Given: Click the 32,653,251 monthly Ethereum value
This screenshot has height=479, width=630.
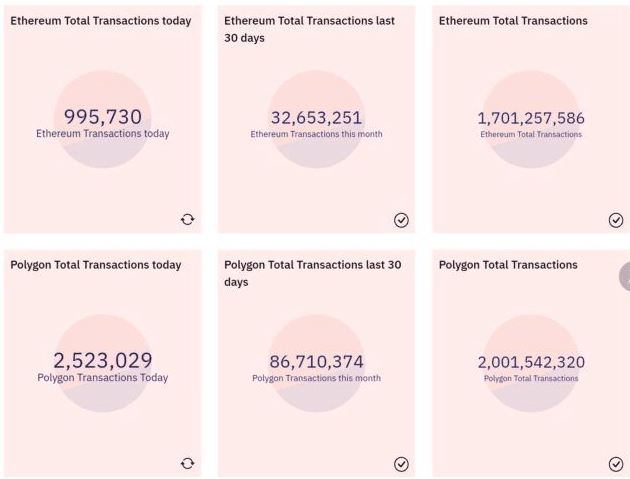Looking at the screenshot, I should pos(316,118).
